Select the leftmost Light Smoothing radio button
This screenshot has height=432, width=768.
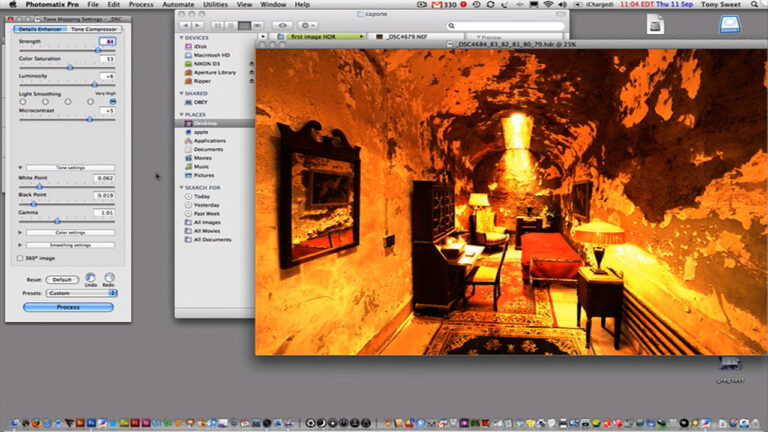[x=20, y=101]
